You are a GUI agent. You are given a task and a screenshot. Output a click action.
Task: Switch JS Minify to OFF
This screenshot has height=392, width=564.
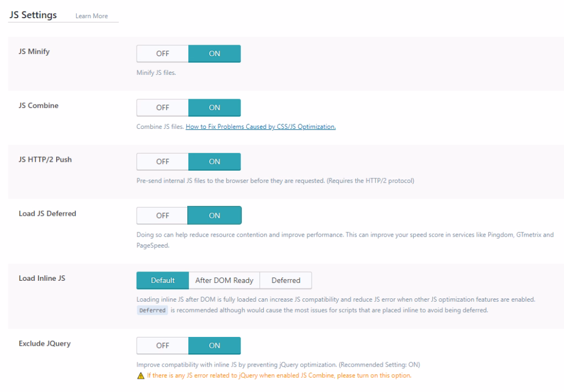pyautogui.click(x=162, y=53)
